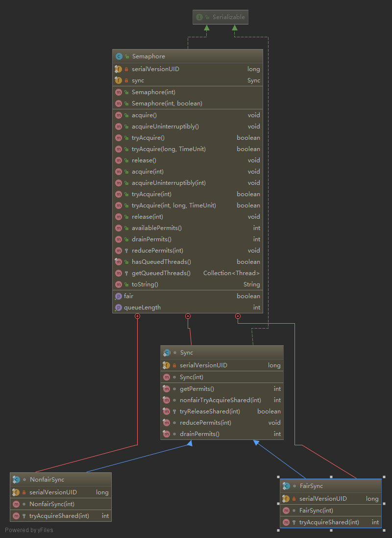Click the Powered by yFiles label

tap(29, 530)
